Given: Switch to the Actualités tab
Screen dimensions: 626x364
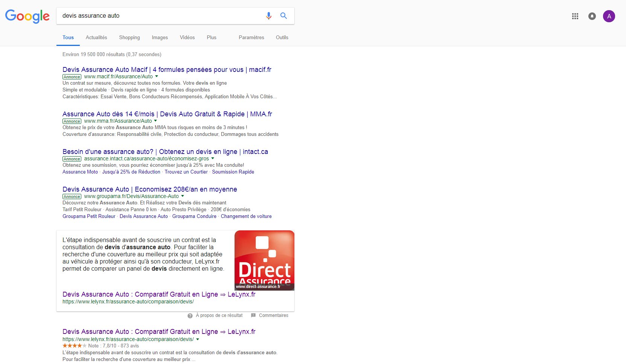Looking at the screenshot, I should point(96,37).
